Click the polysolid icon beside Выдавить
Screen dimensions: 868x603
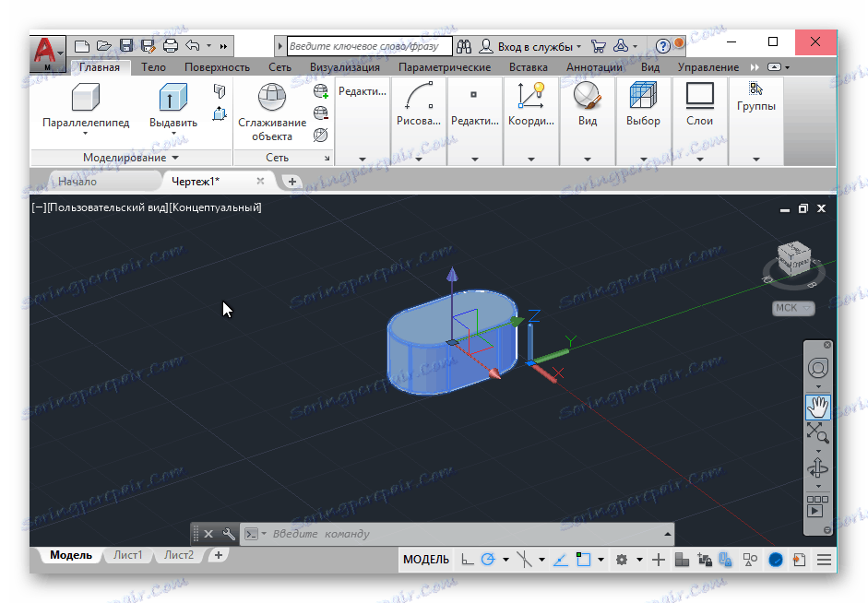click(x=220, y=90)
